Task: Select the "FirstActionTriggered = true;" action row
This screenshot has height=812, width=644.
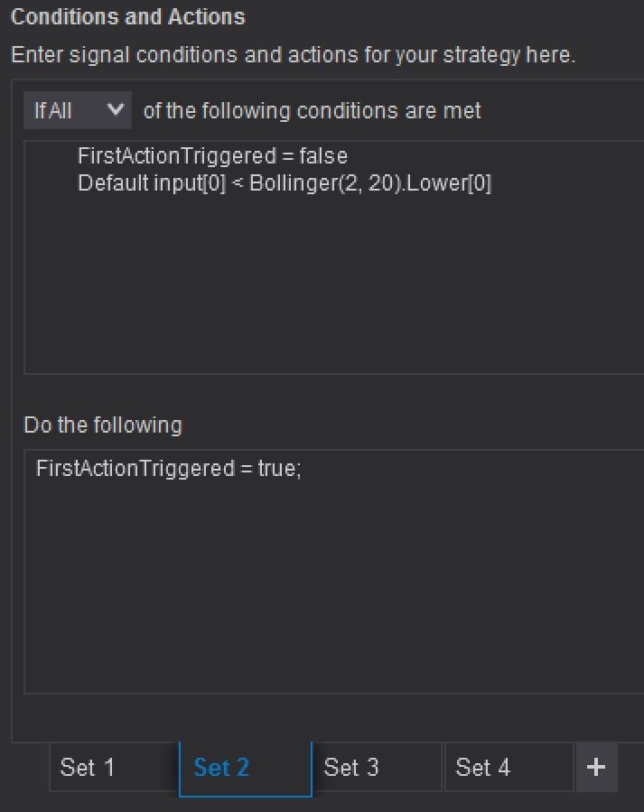Action: [x=168, y=469]
